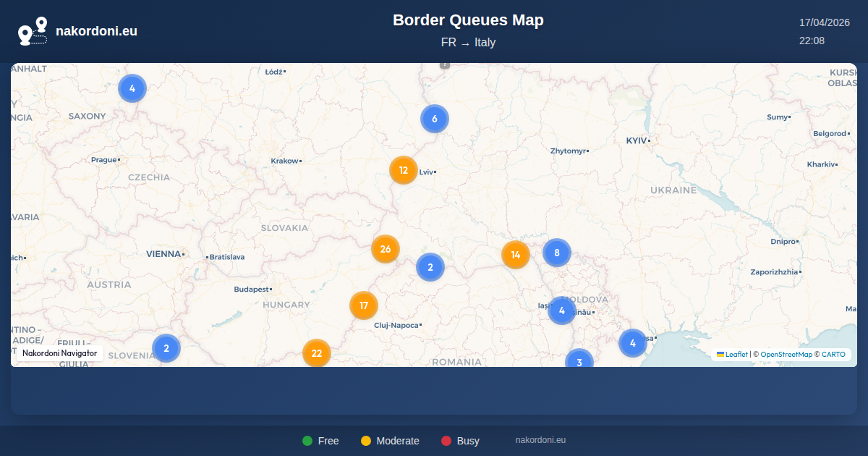Viewport: 868px width, 456px height.
Task: Click the nakordoni.eu route pin logo icon
Action: point(33,31)
